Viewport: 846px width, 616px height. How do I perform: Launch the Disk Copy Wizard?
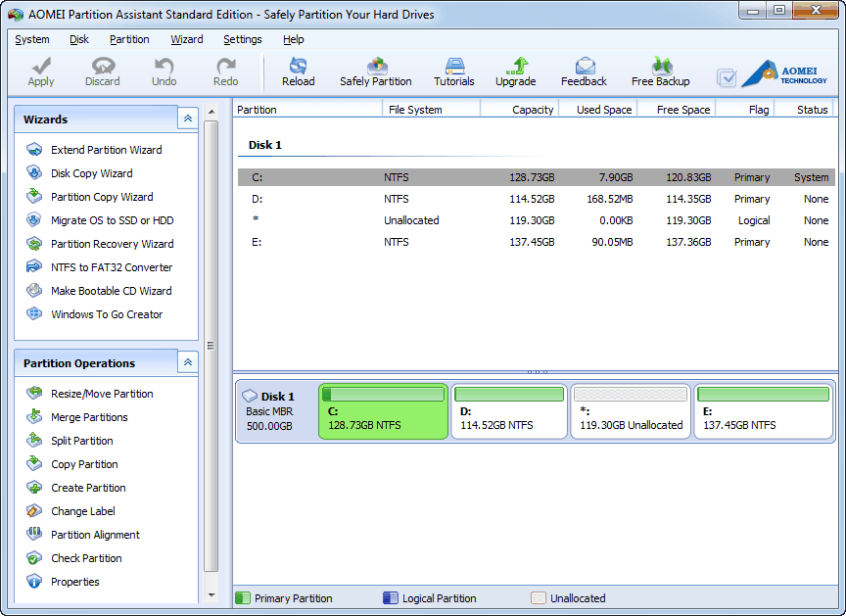[x=80, y=173]
